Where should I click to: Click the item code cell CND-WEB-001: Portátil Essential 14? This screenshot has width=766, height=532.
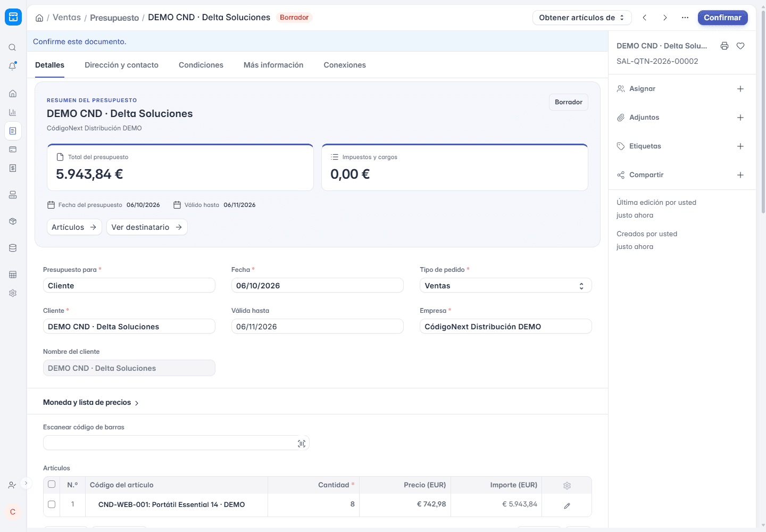[176, 504]
